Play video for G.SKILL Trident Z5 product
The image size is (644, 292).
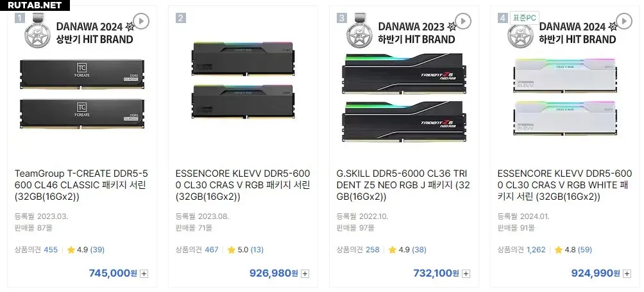tap(463, 21)
